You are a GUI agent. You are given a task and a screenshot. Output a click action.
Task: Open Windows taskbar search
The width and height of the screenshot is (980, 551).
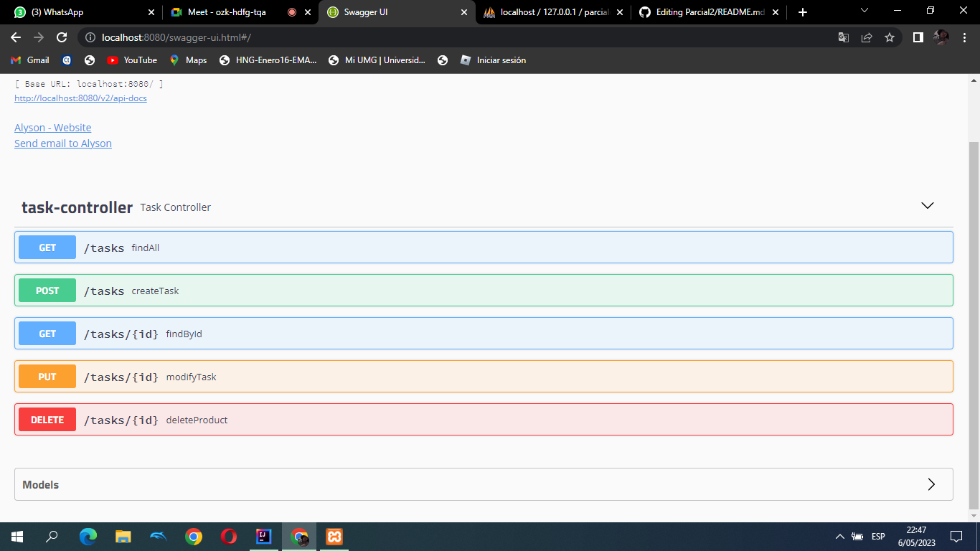tap(52, 537)
